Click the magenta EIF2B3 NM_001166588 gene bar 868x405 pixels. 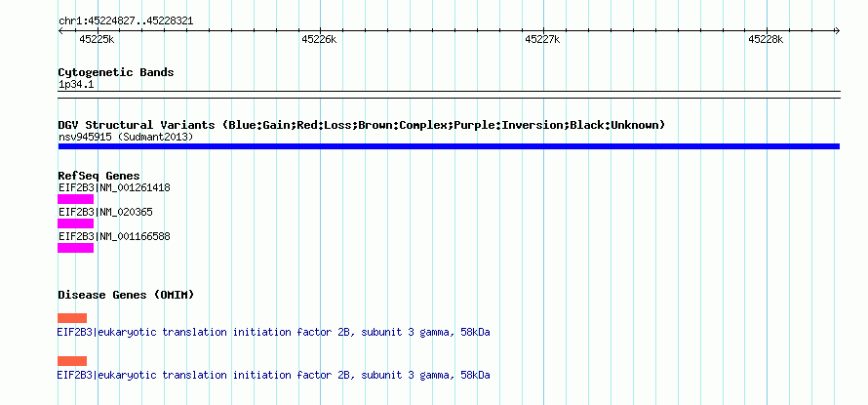(x=76, y=248)
